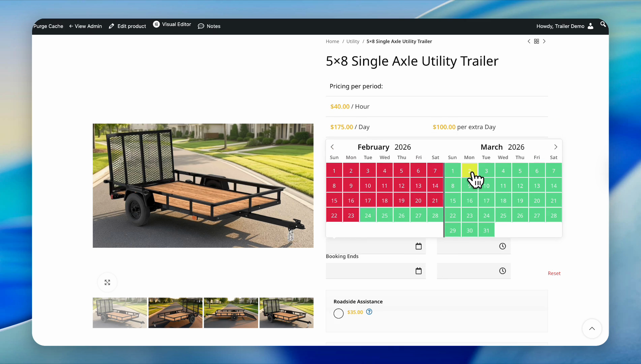Open Visual Editor in admin bar

click(x=172, y=24)
